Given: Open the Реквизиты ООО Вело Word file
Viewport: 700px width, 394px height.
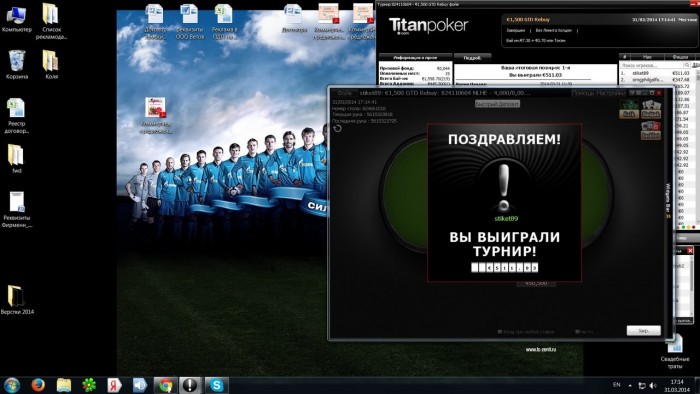Looking at the screenshot, I should (189, 21).
